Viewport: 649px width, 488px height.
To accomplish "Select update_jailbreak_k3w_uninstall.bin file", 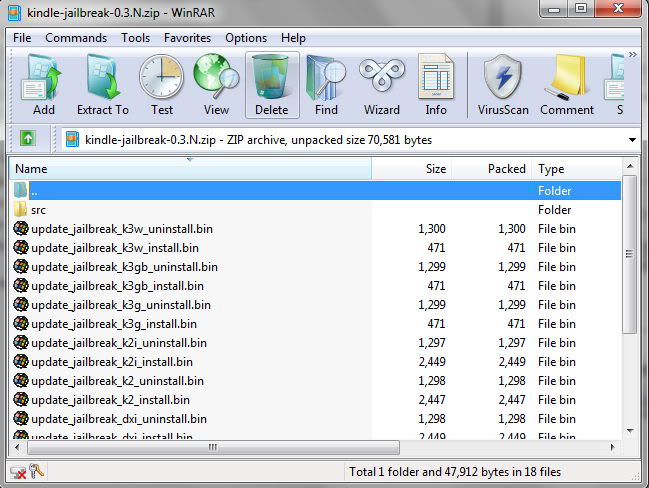I will click(315, 229).
